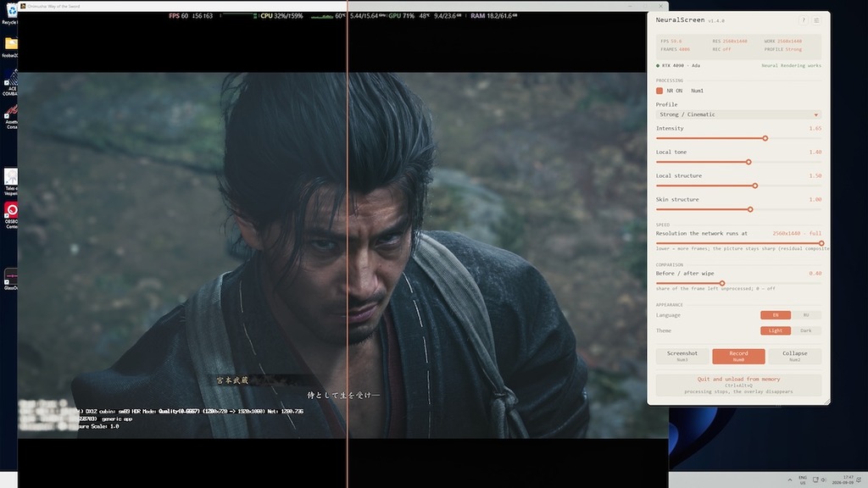The height and width of the screenshot is (488, 868).
Task: Click the network tray icon
Action: [x=815, y=480]
